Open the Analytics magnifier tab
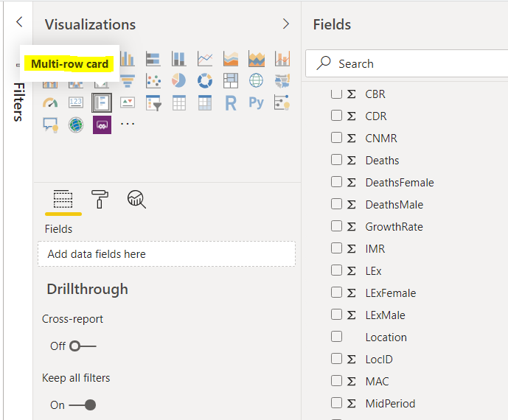This screenshot has width=508, height=420. click(x=136, y=198)
